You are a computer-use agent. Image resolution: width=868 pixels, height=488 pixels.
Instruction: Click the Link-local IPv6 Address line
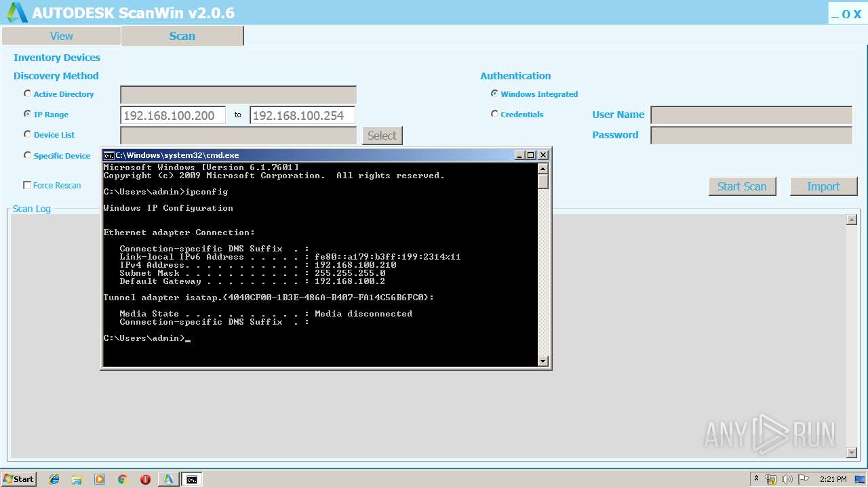tap(290, 257)
